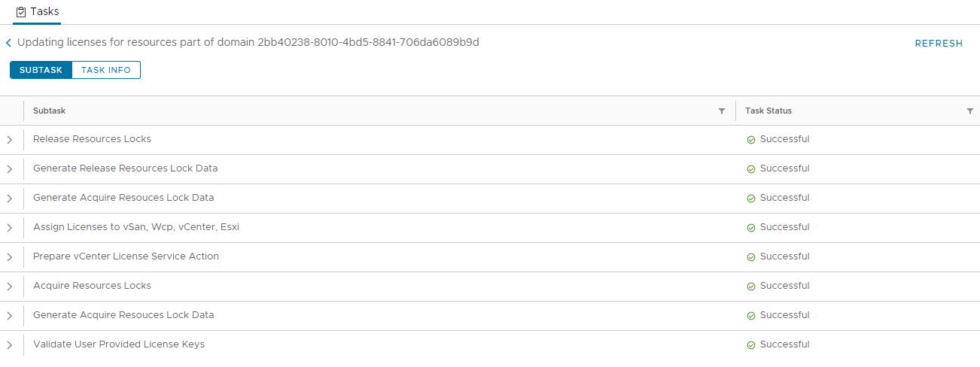This screenshot has height=367, width=980.
Task: Expand the Release Resources Locks row
Action: click(10, 140)
